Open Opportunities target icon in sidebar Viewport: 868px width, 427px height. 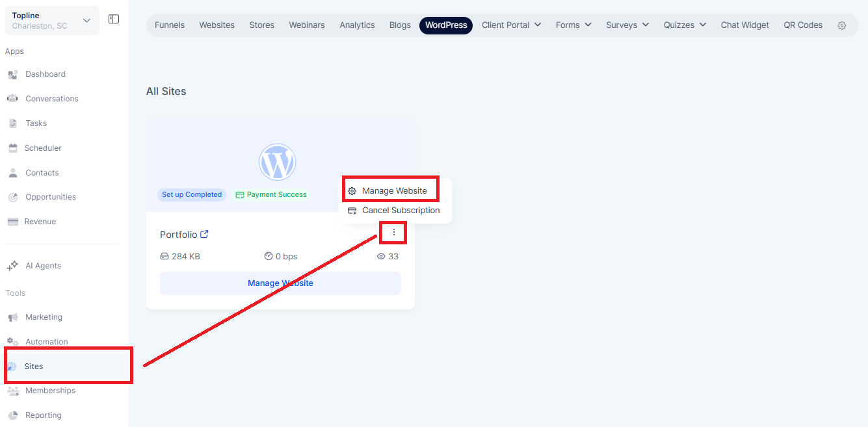[13, 197]
